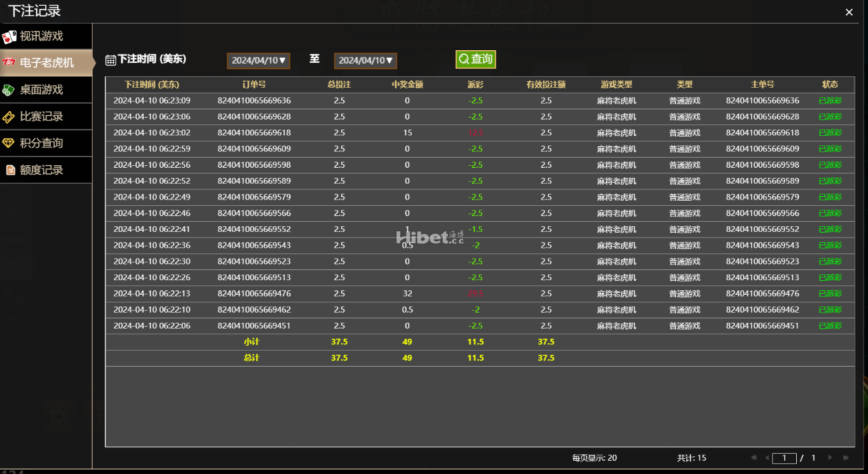Open the start date dropdown 2024/04/10

pyautogui.click(x=259, y=60)
